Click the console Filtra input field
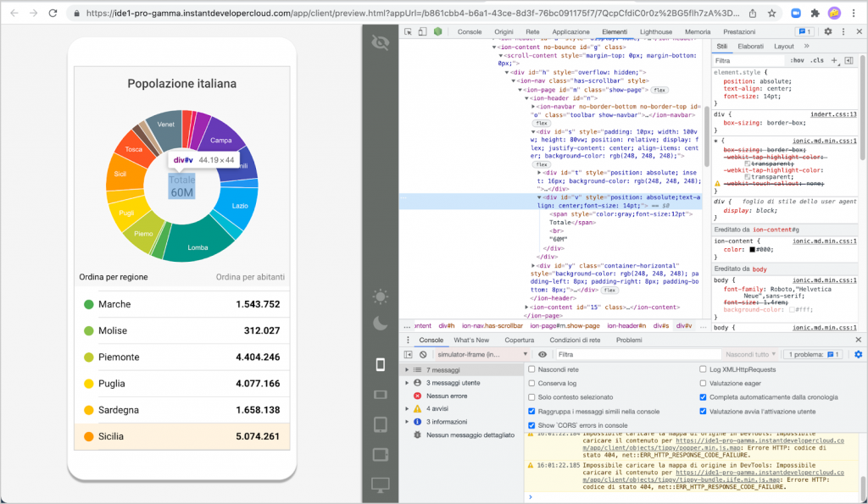This screenshot has width=868, height=504. coord(637,354)
